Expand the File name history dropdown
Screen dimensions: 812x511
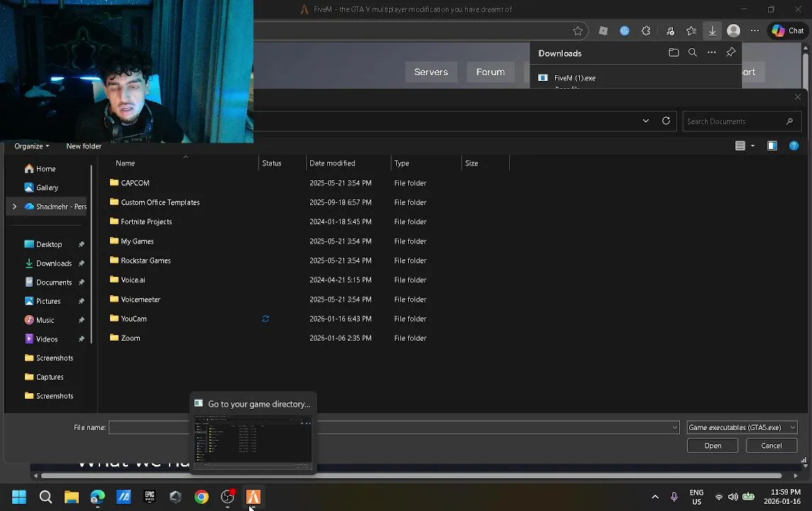(674, 427)
